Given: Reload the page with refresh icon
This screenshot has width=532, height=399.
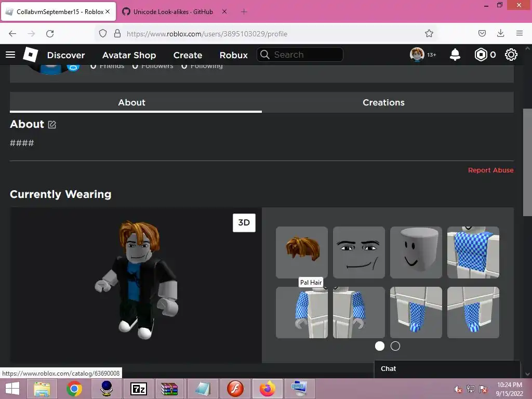Looking at the screenshot, I should pos(50,34).
